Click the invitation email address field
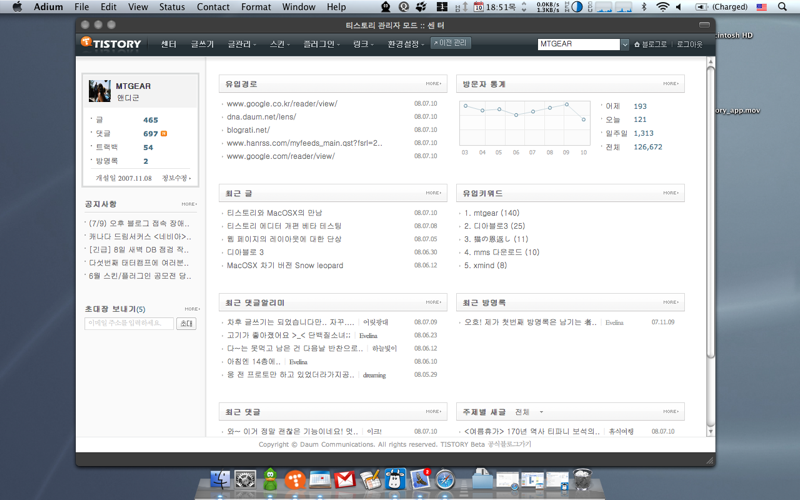 pos(129,323)
